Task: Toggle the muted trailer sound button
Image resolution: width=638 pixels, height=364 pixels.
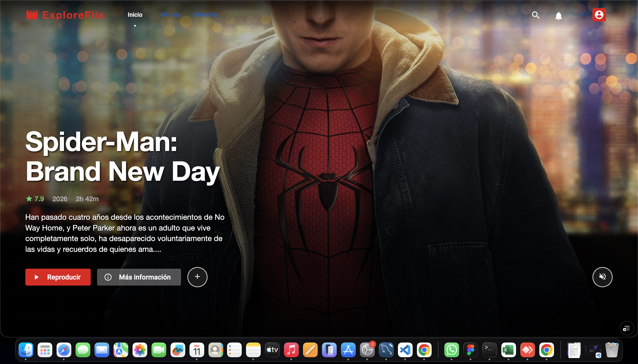Action: coord(602,277)
